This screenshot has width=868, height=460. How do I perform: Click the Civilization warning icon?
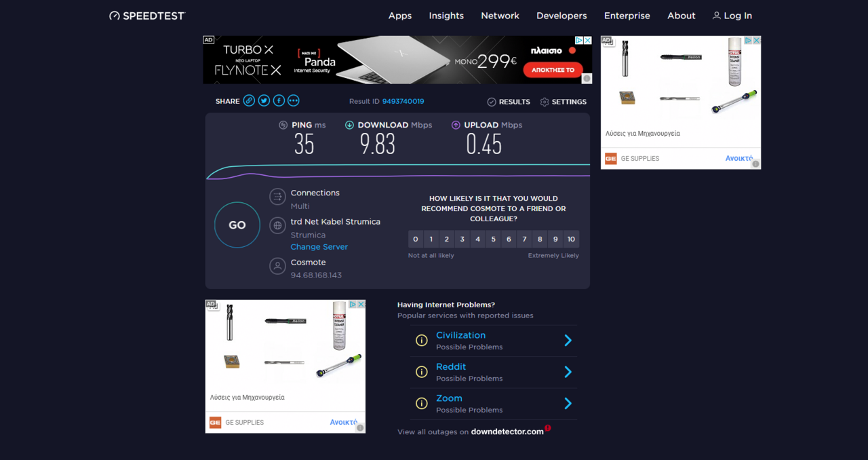tap(422, 341)
